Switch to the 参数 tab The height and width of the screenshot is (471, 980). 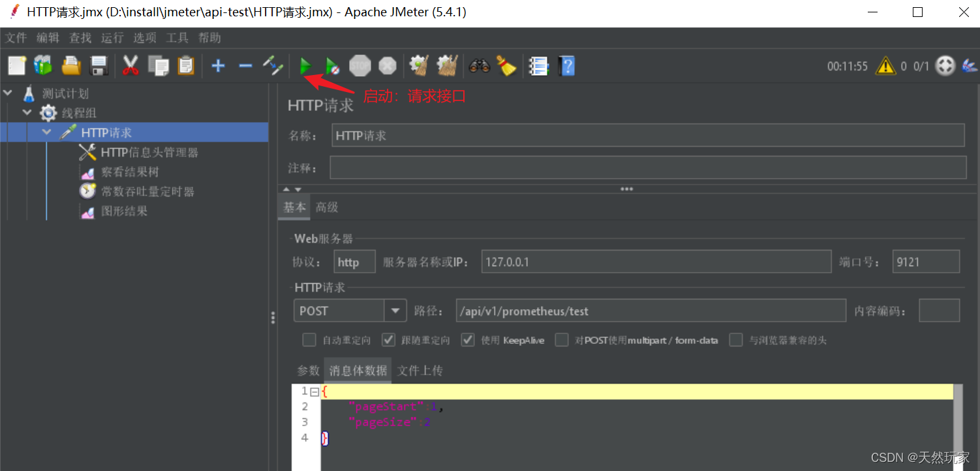pyautogui.click(x=309, y=371)
